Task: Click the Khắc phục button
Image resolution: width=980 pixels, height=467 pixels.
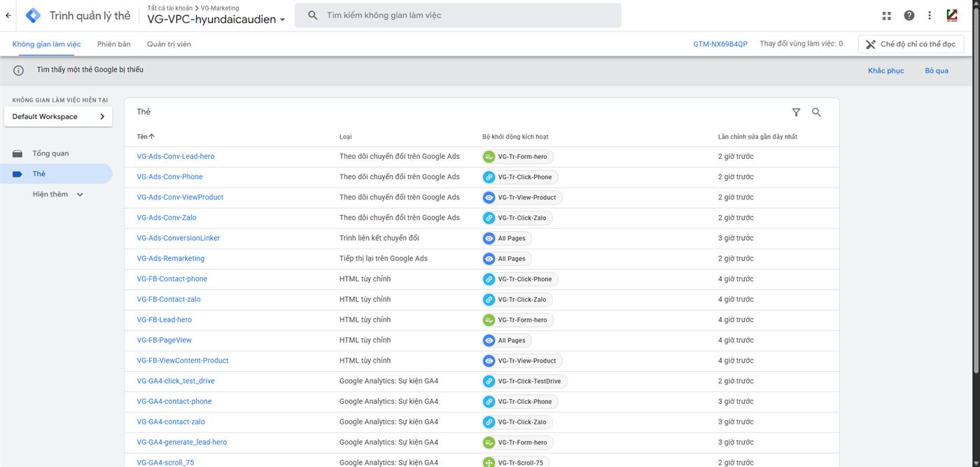Action: [885, 71]
